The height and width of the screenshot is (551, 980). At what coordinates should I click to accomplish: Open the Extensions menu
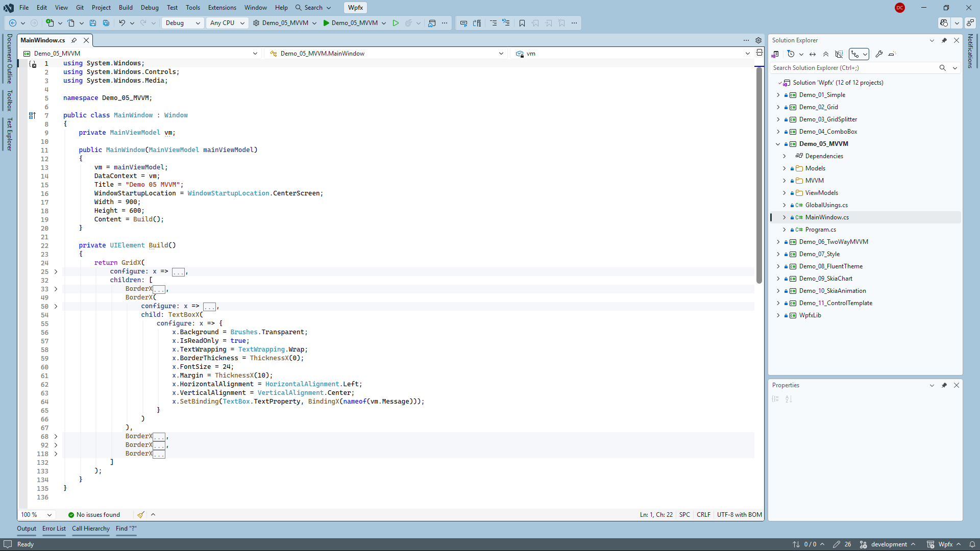click(x=222, y=8)
